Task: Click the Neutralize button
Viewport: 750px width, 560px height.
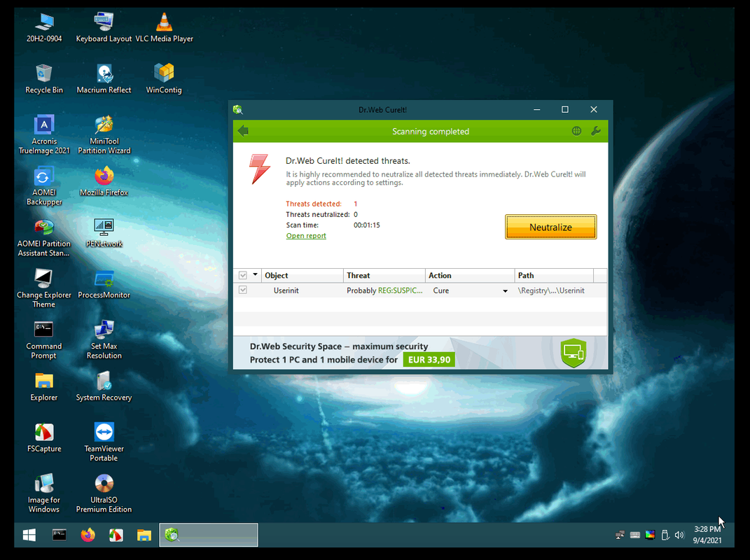Action: pyautogui.click(x=550, y=227)
